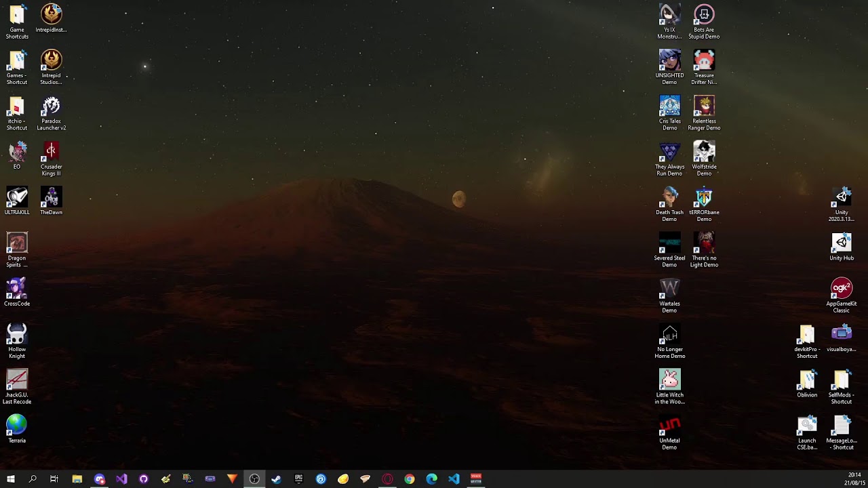The height and width of the screenshot is (488, 868).
Task: Open GitHub Desktop from the taskbar
Action: pyautogui.click(x=144, y=479)
